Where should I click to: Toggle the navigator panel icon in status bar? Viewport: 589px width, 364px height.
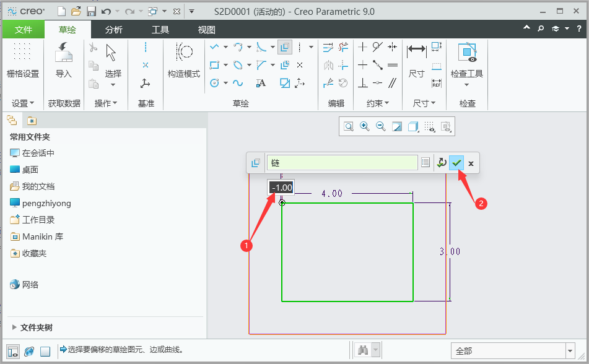(x=13, y=351)
